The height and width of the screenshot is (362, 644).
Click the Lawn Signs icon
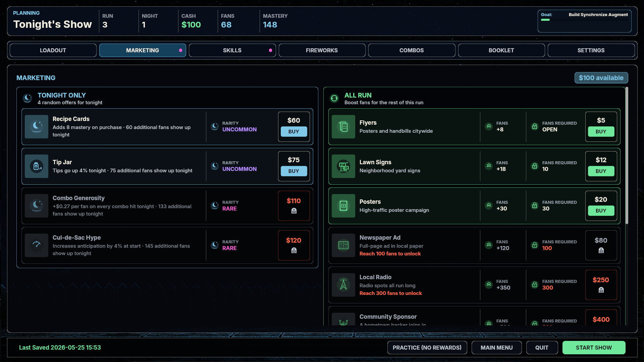343,166
